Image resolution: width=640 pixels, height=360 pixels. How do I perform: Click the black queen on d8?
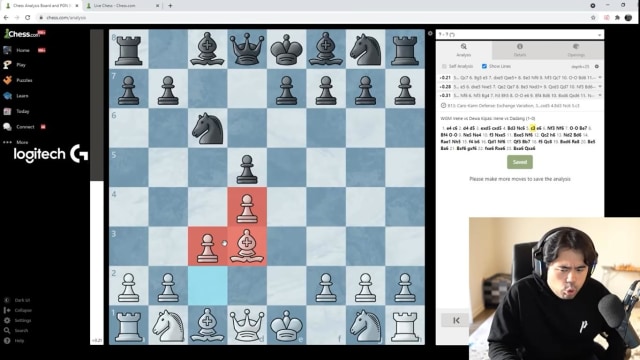tap(247, 49)
